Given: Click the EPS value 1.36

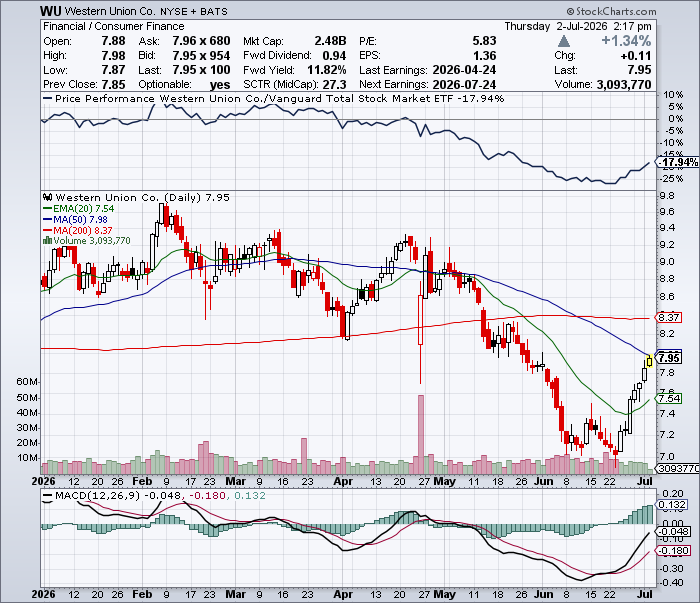Looking at the screenshot, I should point(484,56).
